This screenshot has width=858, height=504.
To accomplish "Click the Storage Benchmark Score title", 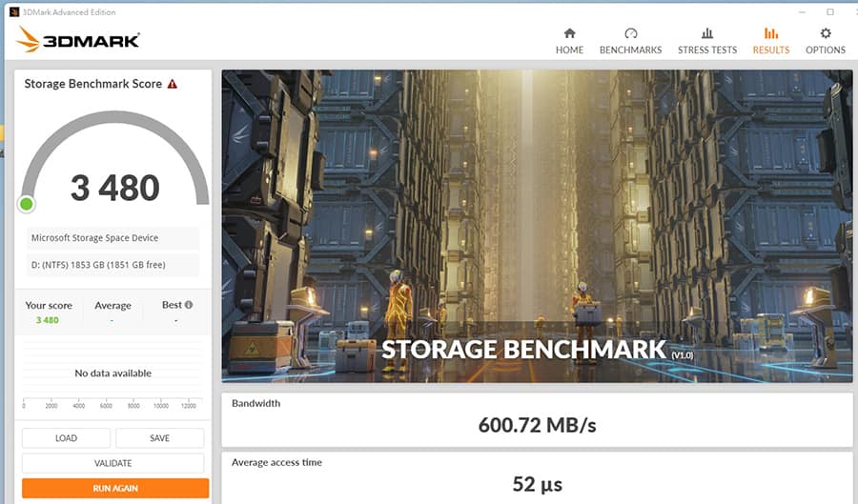I will [x=93, y=84].
